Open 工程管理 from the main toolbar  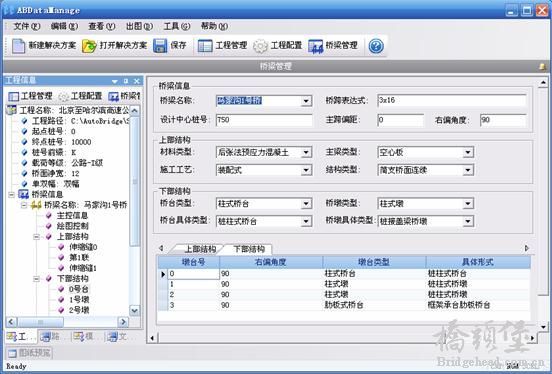pos(222,45)
